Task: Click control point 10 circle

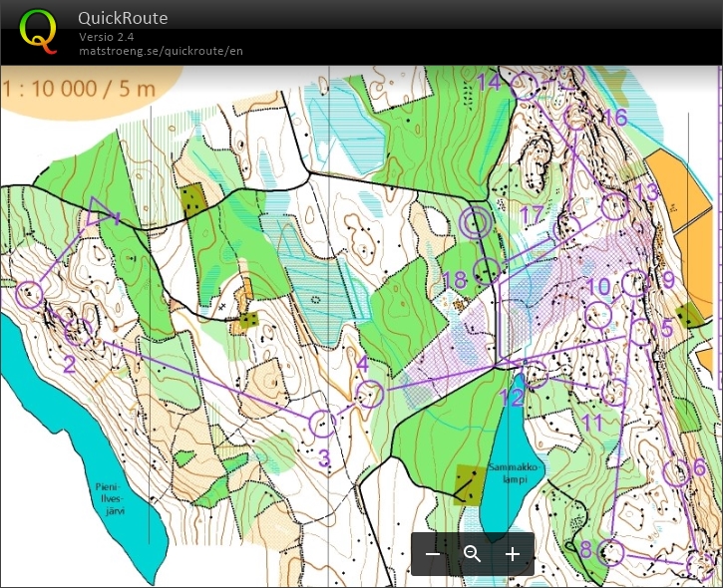Action: pos(598,315)
